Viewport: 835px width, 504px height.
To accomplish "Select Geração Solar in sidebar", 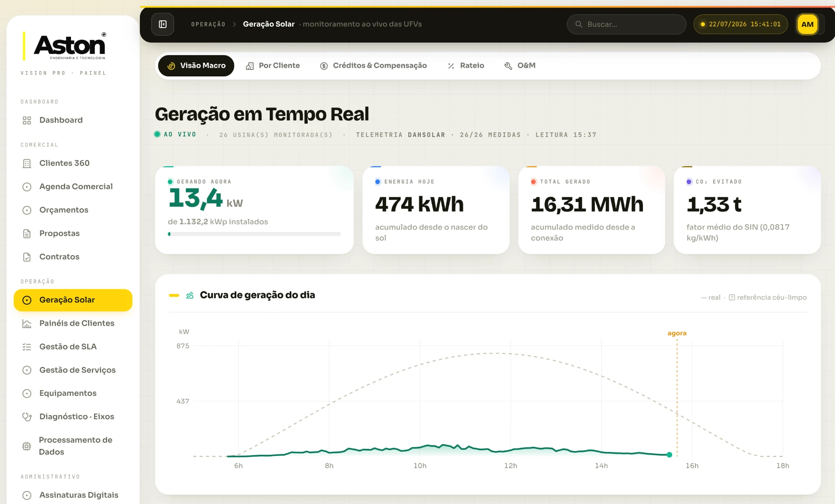I will (x=73, y=300).
